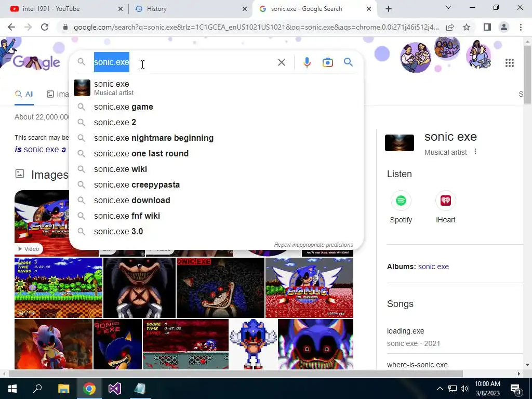Choose suggestion sonic.exe wiki
The height and width of the screenshot is (399, 532).
[x=216, y=169]
